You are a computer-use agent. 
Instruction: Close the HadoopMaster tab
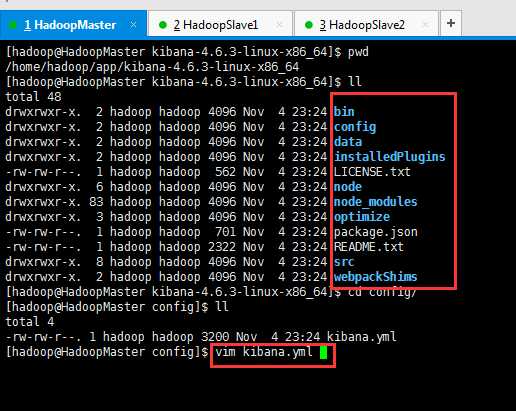(133, 25)
